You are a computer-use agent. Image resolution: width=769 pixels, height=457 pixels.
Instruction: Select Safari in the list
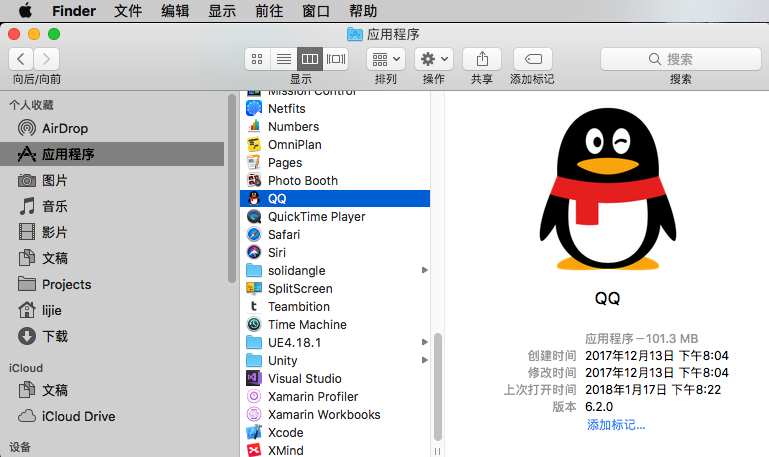[335, 235]
